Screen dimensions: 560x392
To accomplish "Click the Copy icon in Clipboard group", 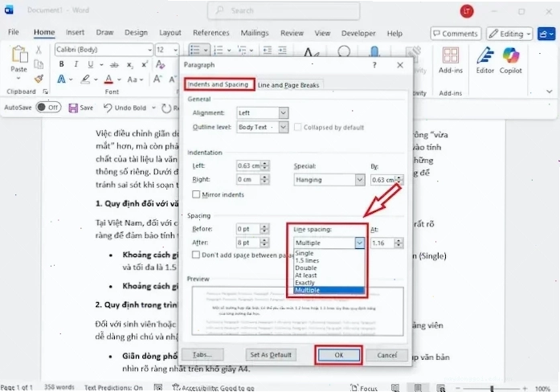I will 39,64.
